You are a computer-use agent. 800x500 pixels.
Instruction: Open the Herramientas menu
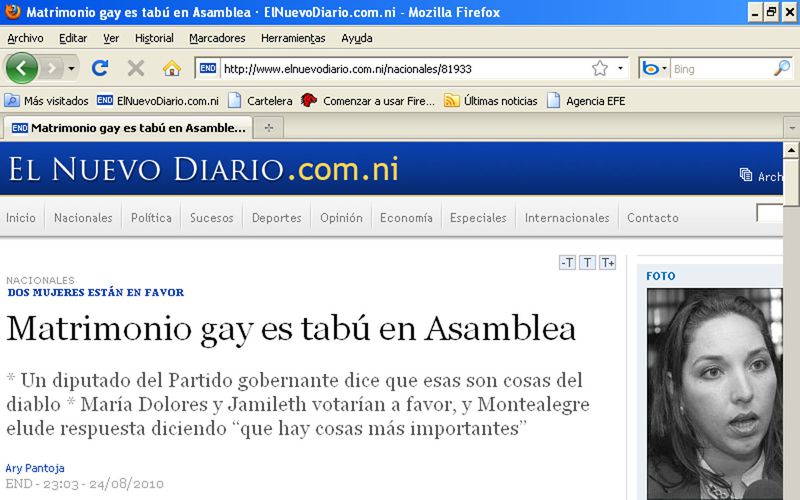(293, 38)
